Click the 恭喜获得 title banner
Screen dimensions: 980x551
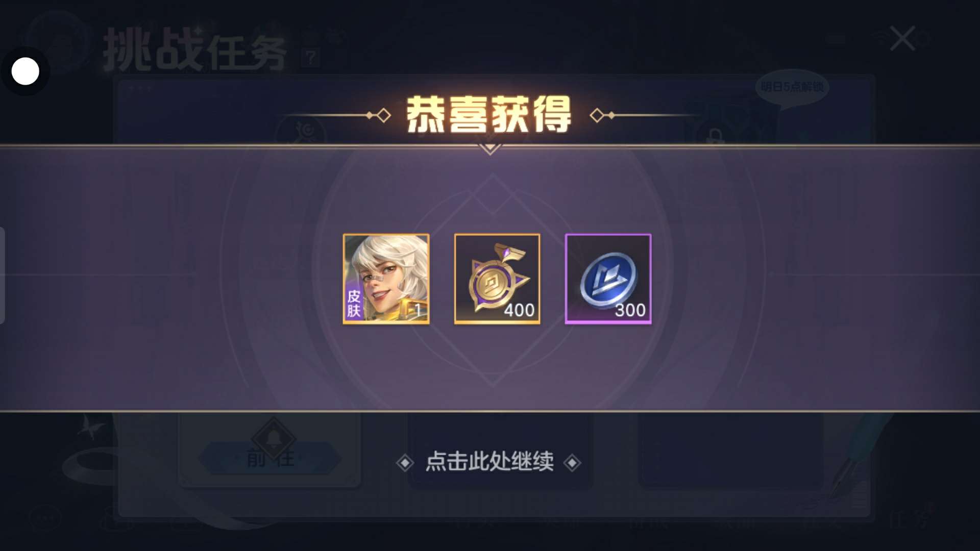pyautogui.click(x=489, y=115)
